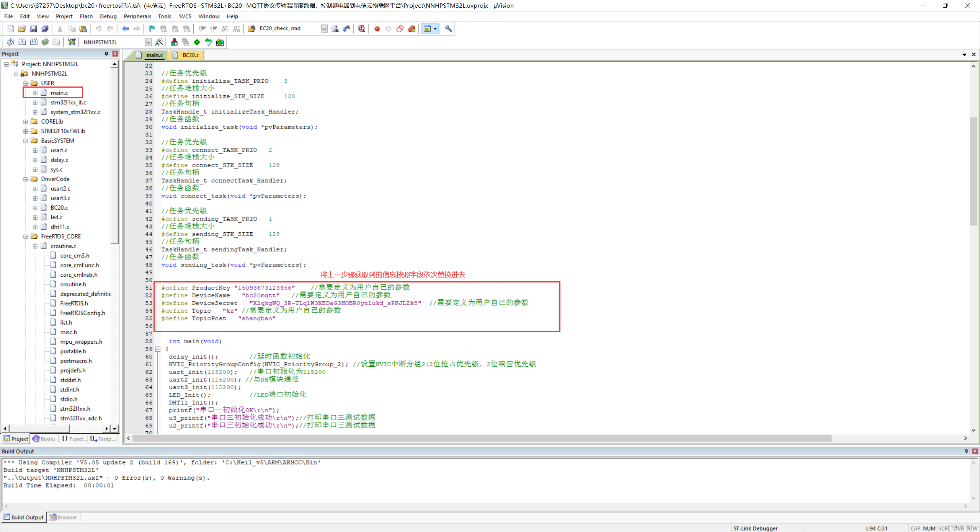This screenshot has width=980, height=532.
Task: Switch to the Browser tab at the bottom
Action: (64, 517)
